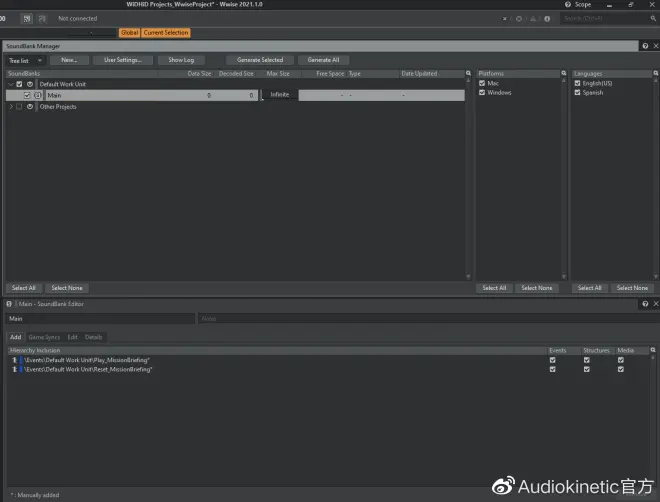The height and width of the screenshot is (502, 660).
Task: Collapse the Default Work Unit tree node
Action: tap(11, 84)
